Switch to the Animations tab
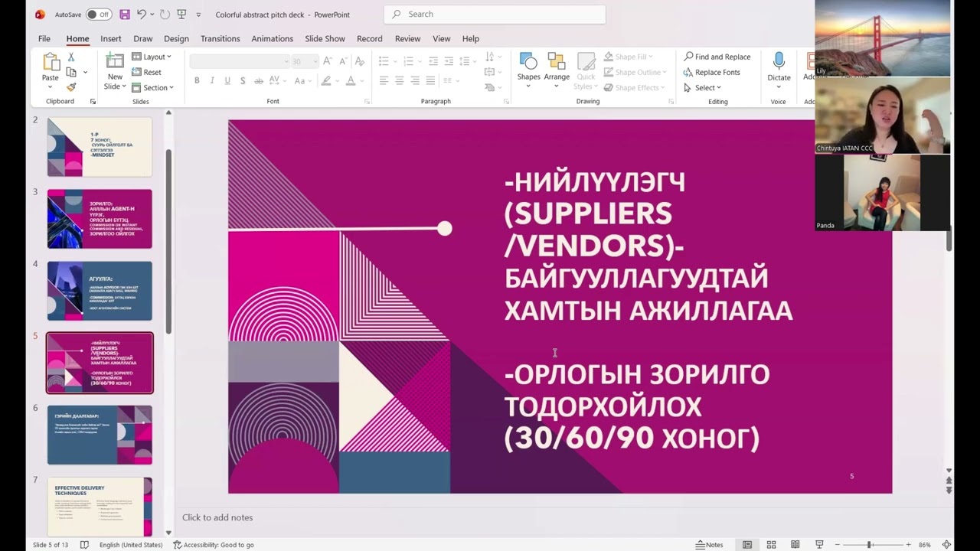 click(x=273, y=38)
